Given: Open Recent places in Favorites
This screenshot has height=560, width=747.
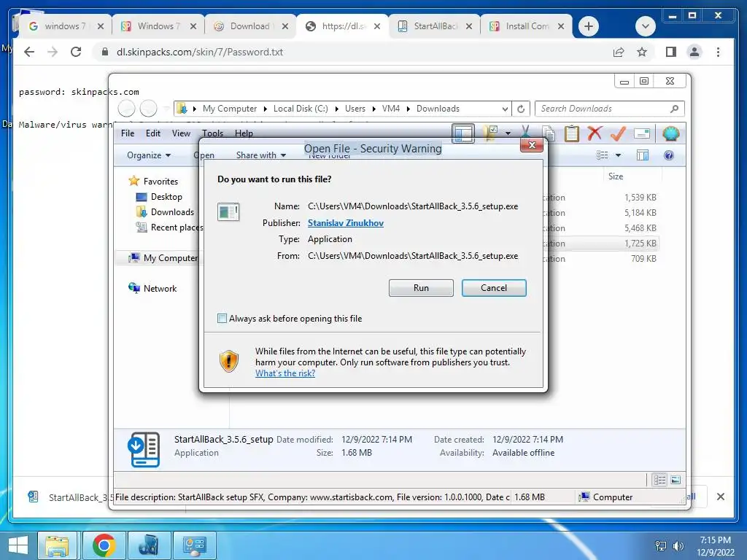Looking at the screenshot, I should click(x=177, y=227).
